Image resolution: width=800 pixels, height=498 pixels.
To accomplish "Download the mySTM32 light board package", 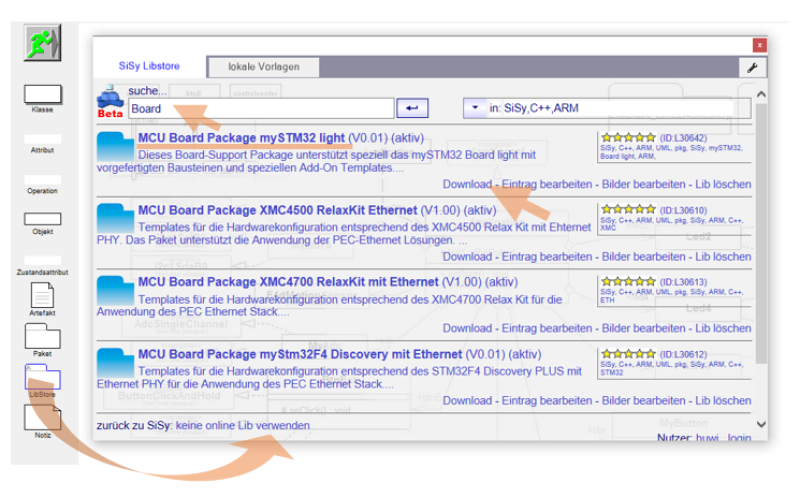I will tap(467, 185).
